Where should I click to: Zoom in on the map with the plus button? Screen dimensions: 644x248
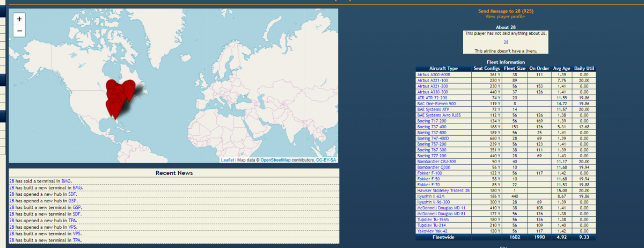pyautogui.click(x=19, y=19)
